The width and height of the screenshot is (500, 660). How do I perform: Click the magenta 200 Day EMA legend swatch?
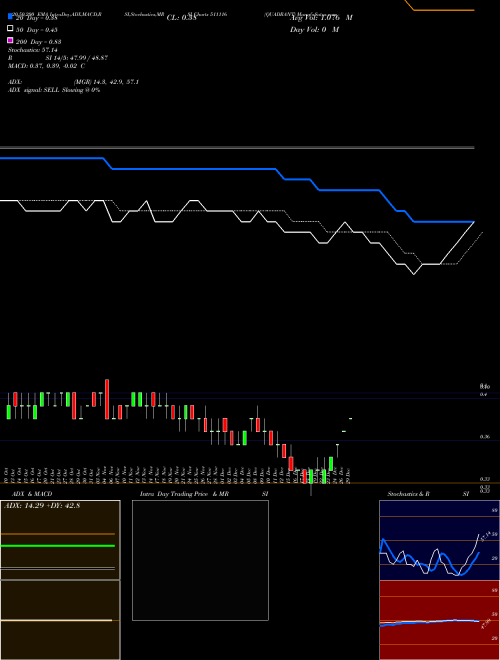(x=10, y=40)
